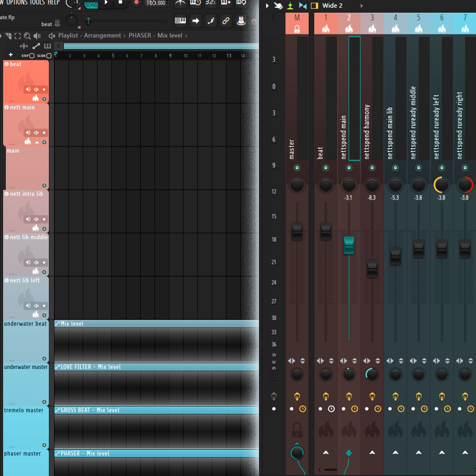Click the multilink controller knob icon
This screenshot has width=476, height=476.
[x=241, y=21]
